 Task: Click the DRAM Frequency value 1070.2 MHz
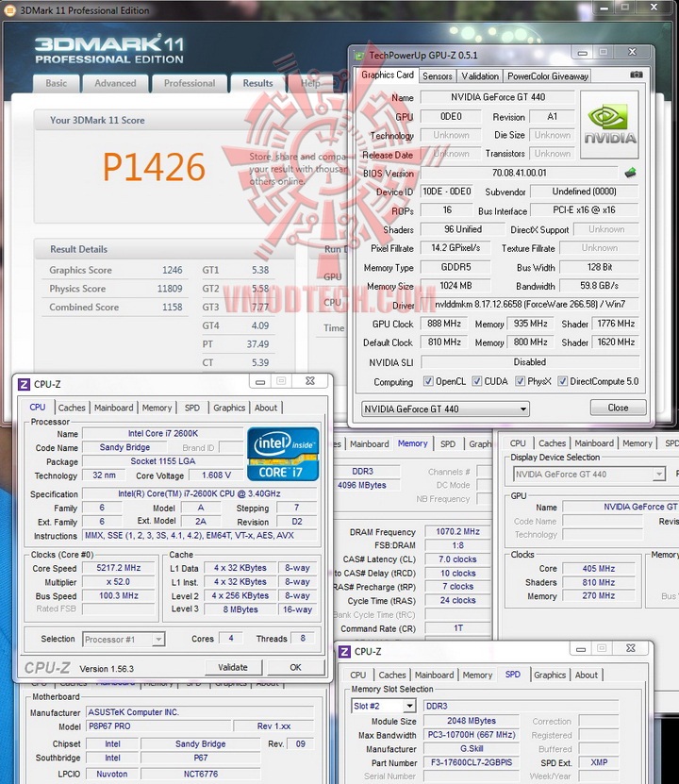(x=457, y=531)
